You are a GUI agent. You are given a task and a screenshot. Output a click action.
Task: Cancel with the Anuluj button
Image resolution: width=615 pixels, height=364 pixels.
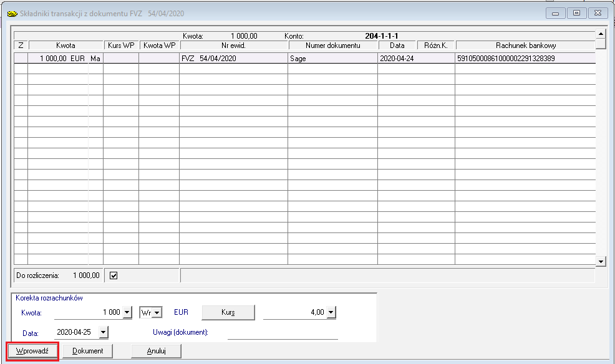(x=156, y=351)
